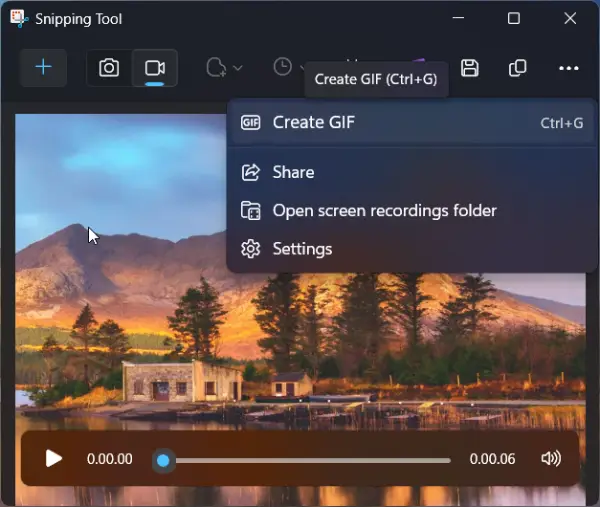Click the 0.00.06 duration text
This screenshot has height=507, width=600.
click(x=492, y=459)
